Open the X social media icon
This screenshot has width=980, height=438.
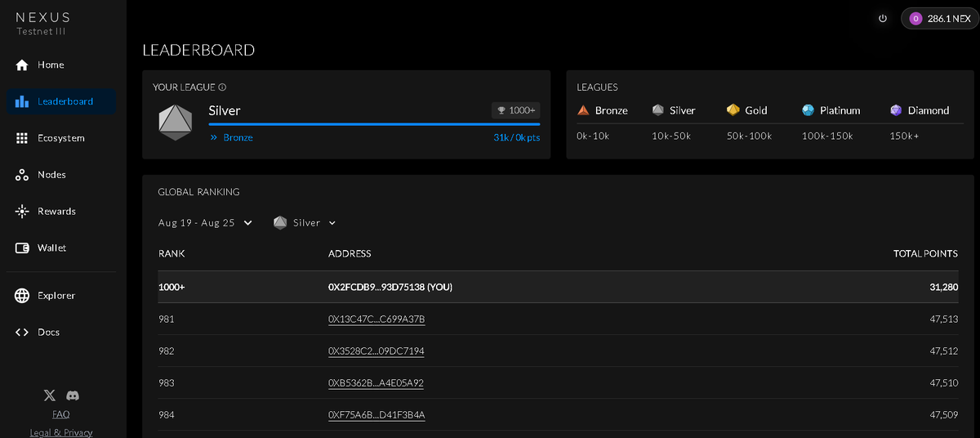click(50, 396)
